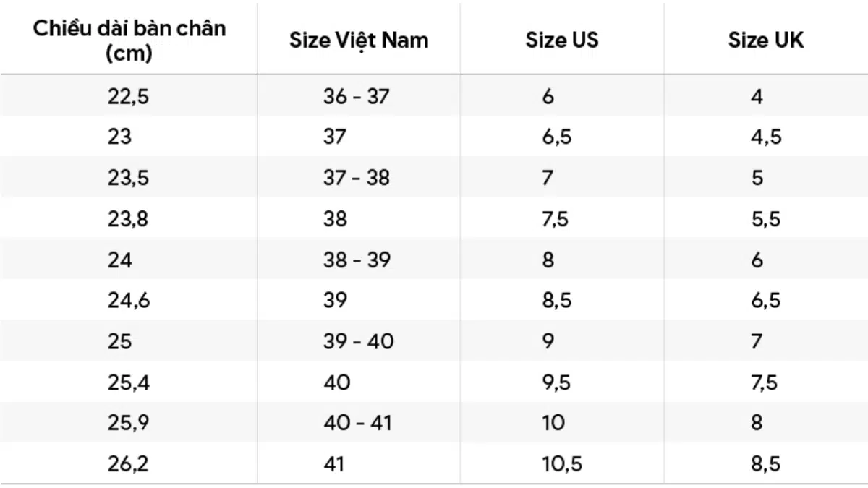Select the "Size Việt Nam" column header

[359, 40]
